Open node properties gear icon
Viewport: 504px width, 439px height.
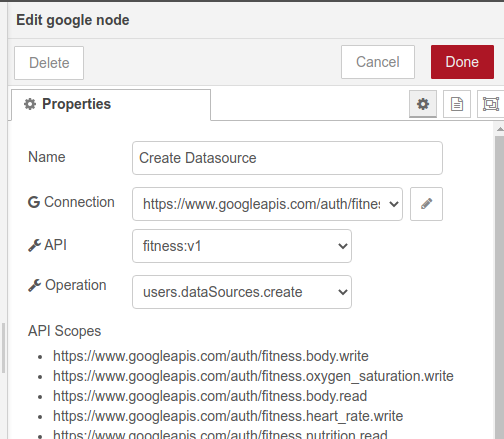(x=423, y=104)
